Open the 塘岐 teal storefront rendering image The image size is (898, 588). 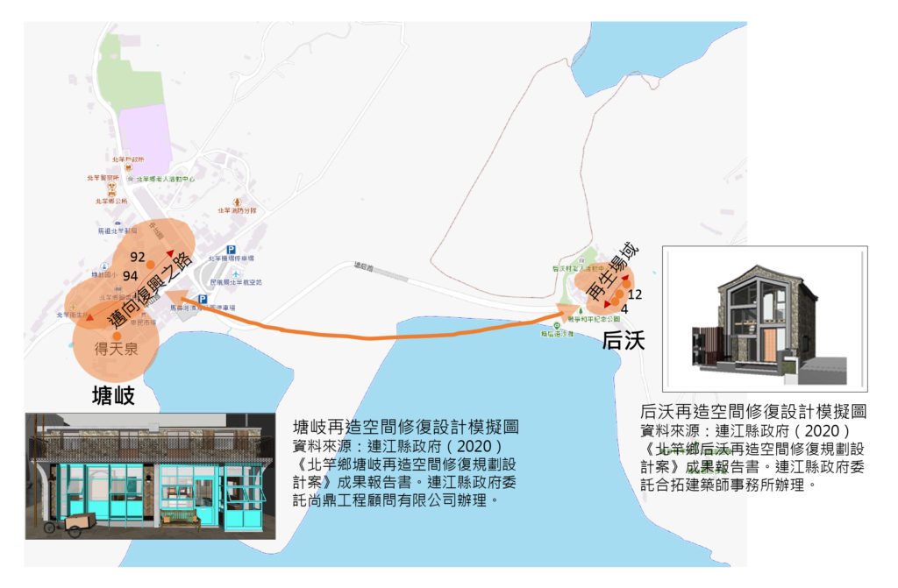[151, 476]
